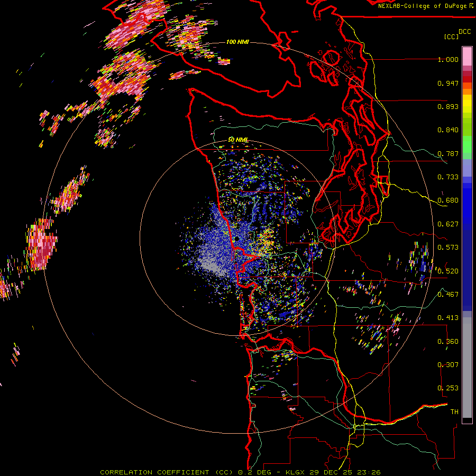
Task: Click the 0.627 color scale value
Action: (448, 224)
